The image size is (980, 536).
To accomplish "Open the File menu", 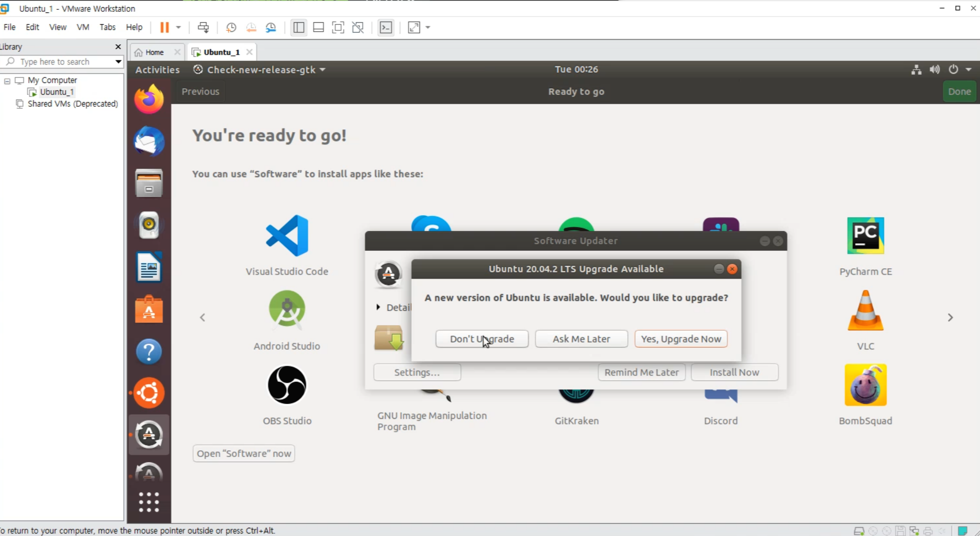I will 10,27.
